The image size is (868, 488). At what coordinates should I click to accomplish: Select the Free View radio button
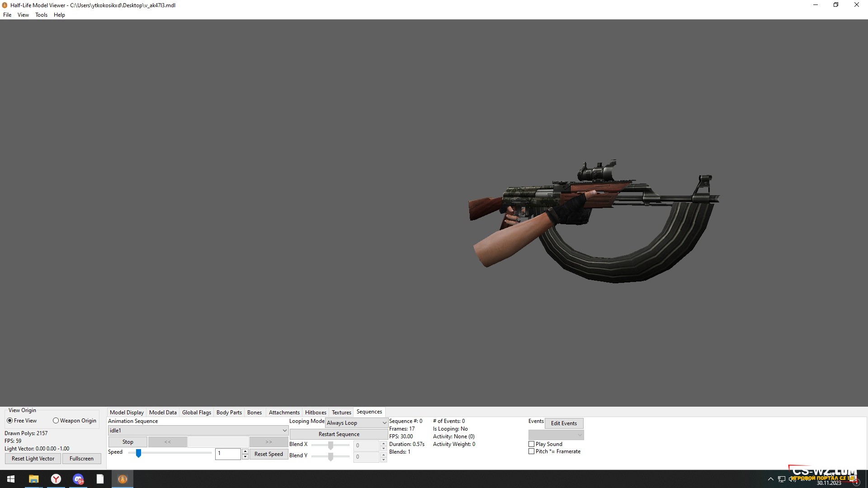pyautogui.click(x=9, y=421)
